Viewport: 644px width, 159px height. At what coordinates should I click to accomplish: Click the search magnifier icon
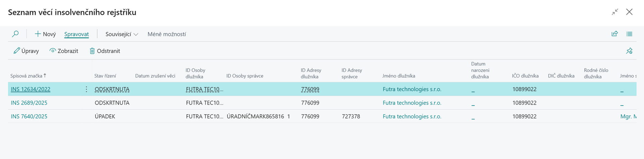[x=15, y=34]
